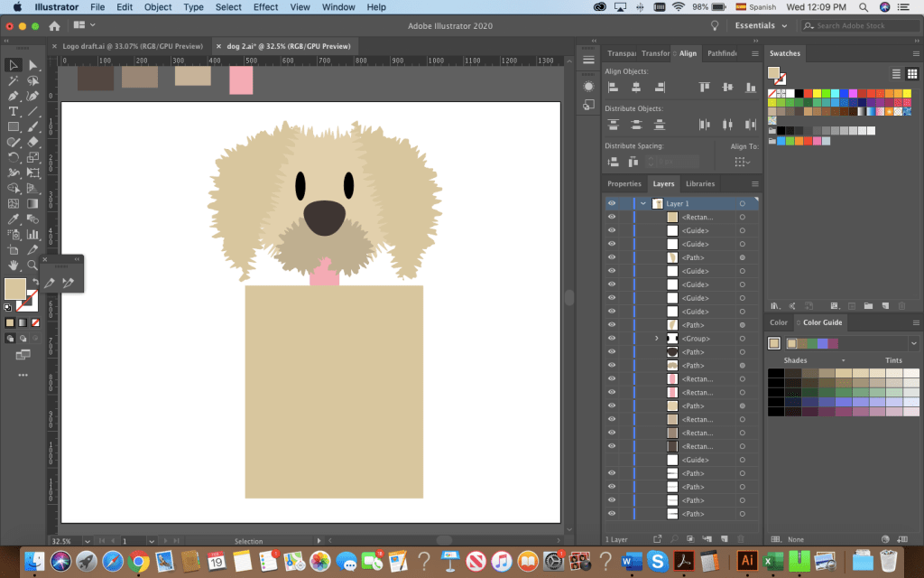Pick the Eyedropper tool
The image size is (924, 578).
tap(14, 219)
